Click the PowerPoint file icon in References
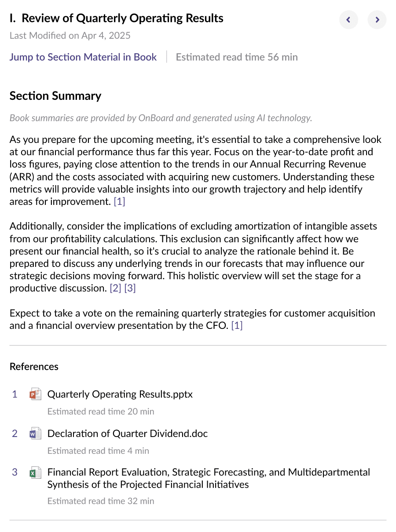 [x=35, y=394]
